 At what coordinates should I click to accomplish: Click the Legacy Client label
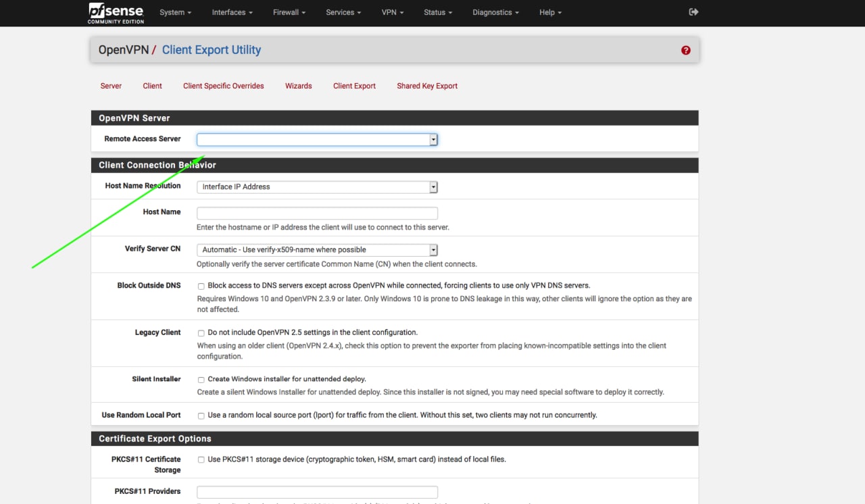[158, 332]
